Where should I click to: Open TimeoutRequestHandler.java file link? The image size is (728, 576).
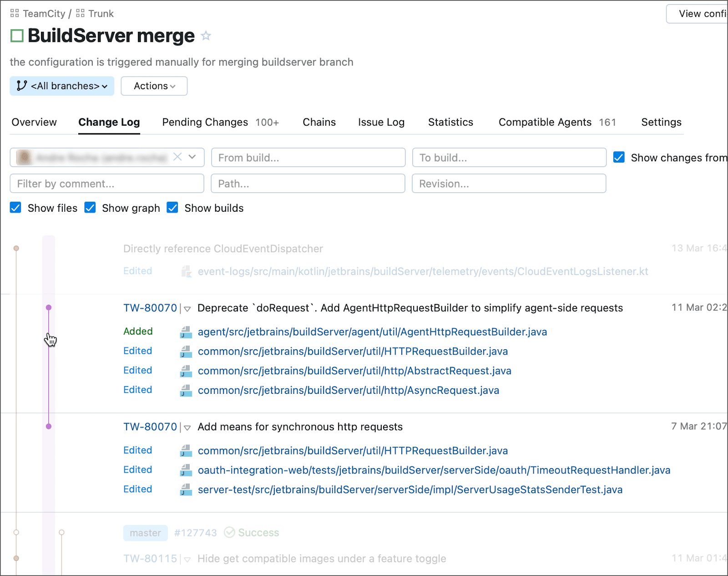[x=434, y=470]
